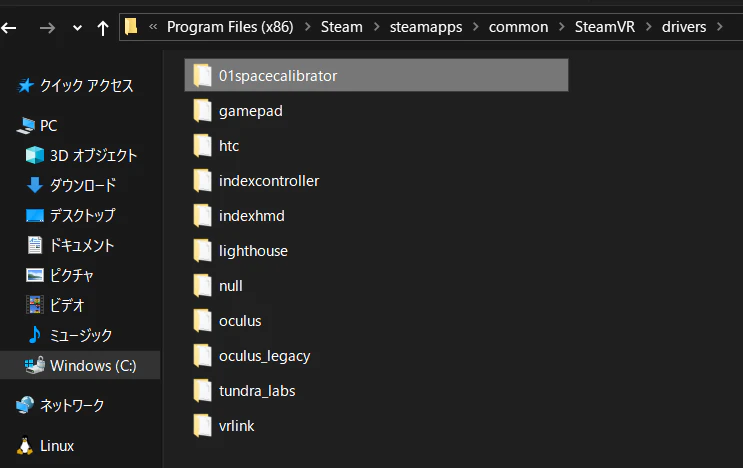Click folder icon of oculus_legacy

click(202, 356)
